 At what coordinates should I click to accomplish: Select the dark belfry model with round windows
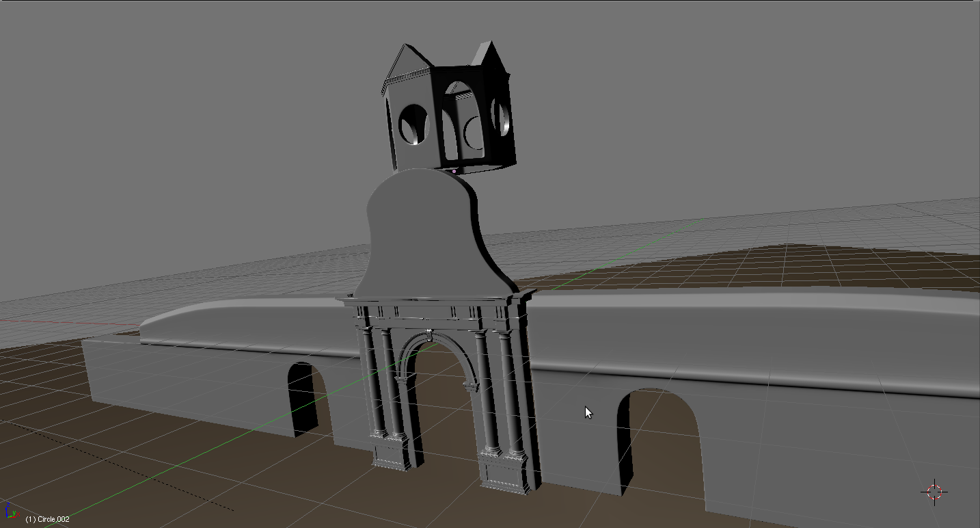[448, 107]
